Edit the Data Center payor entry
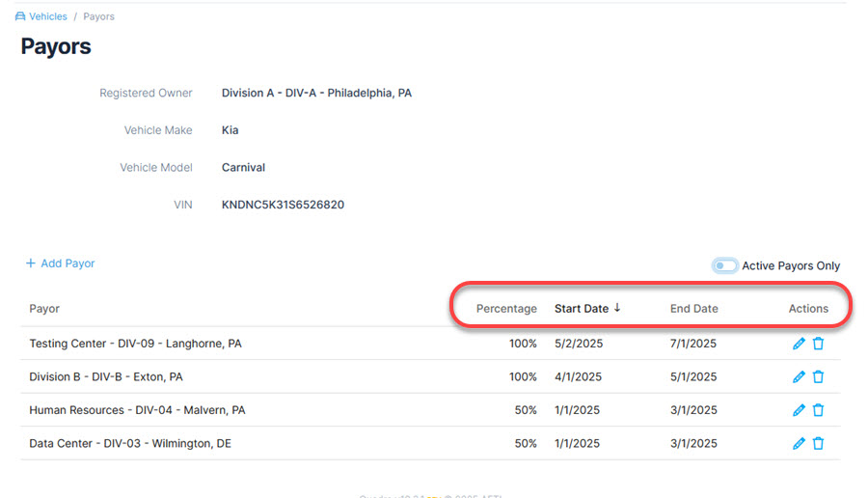This screenshot has width=868, height=498. click(799, 443)
